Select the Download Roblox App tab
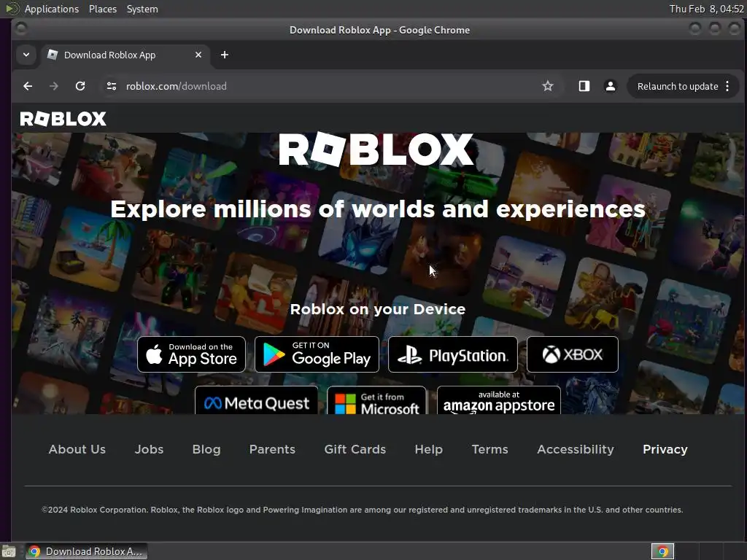 click(125, 55)
